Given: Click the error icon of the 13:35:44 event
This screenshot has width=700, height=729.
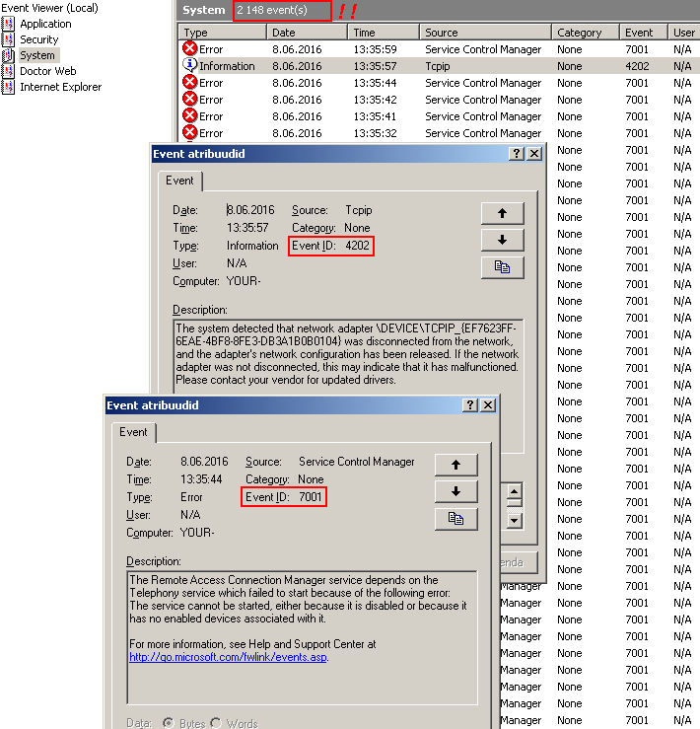Looking at the screenshot, I should 189,82.
